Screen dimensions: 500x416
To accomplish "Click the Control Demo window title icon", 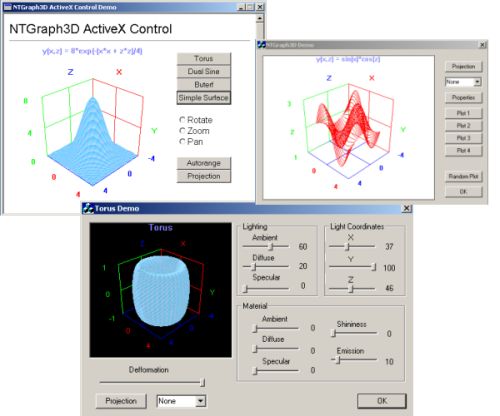I will click(x=7, y=7).
